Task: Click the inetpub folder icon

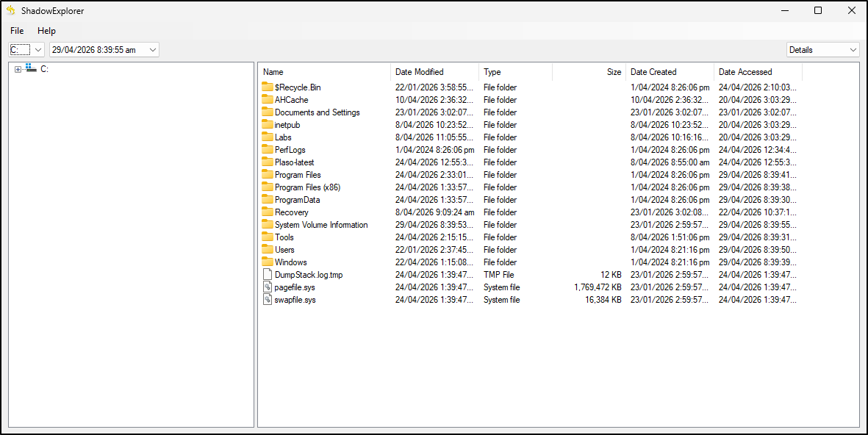Action: pos(268,124)
